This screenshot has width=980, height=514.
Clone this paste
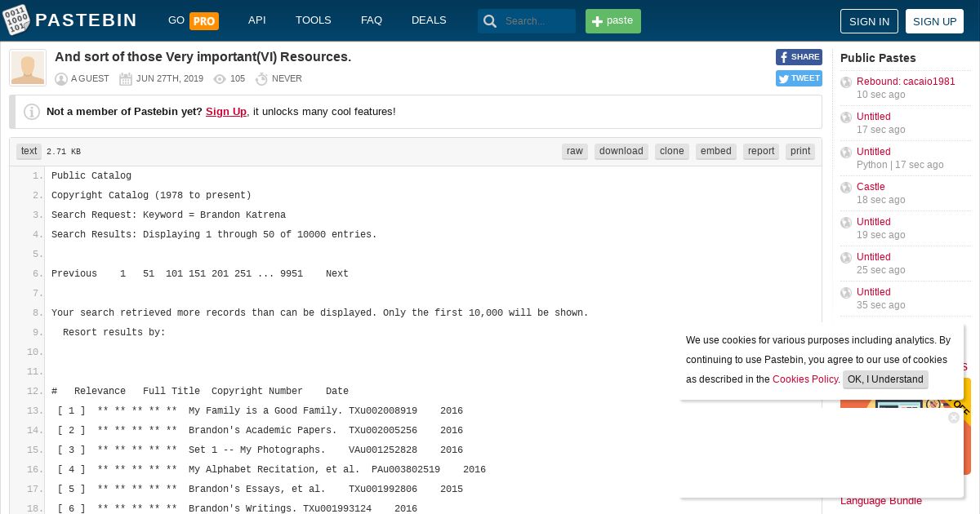(x=672, y=152)
